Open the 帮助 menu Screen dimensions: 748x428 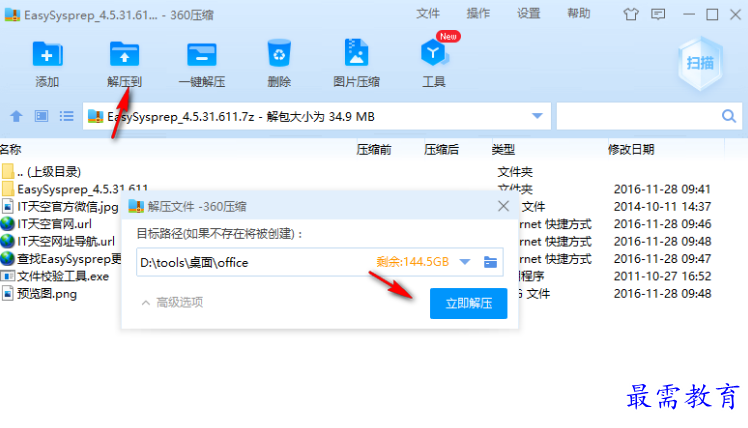point(579,13)
